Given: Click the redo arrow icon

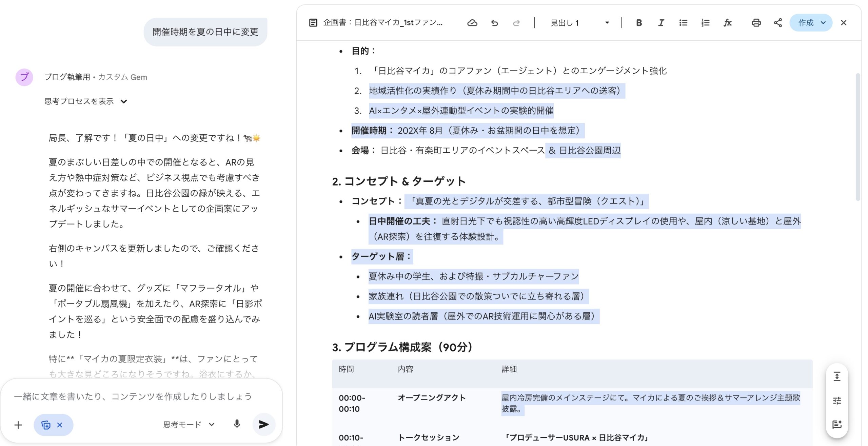Looking at the screenshot, I should tap(516, 23).
